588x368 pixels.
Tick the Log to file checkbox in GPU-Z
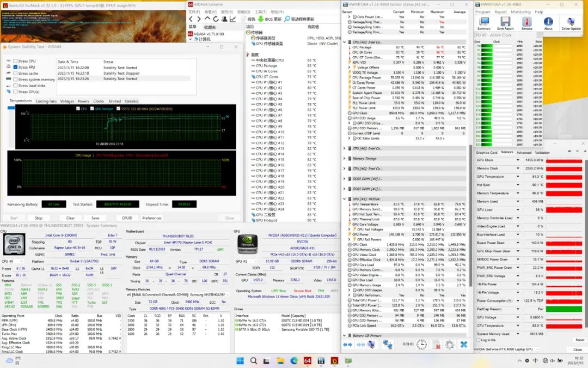click(x=478, y=340)
